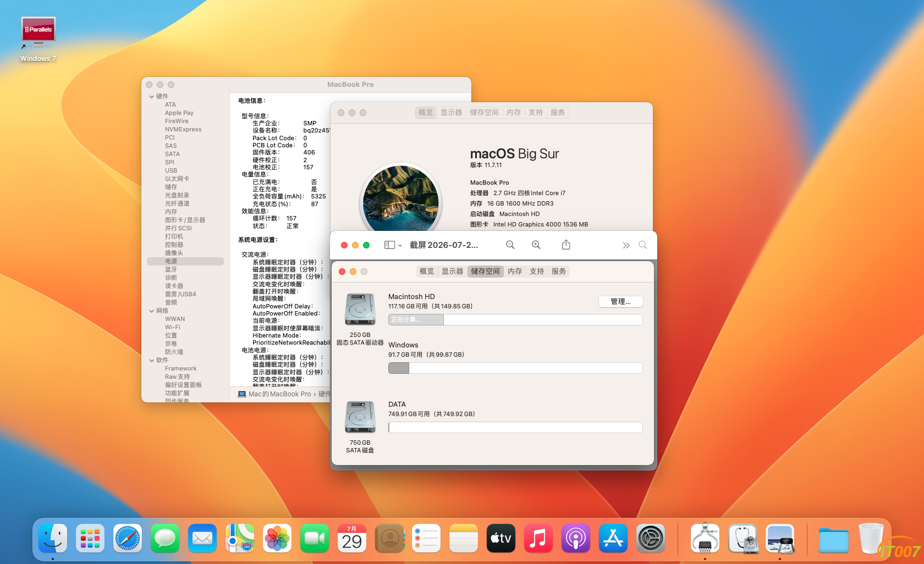Image resolution: width=924 pixels, height=564 pixels.
Task: Select NVMExpress in the hardware list
Action: click(183, 130)
